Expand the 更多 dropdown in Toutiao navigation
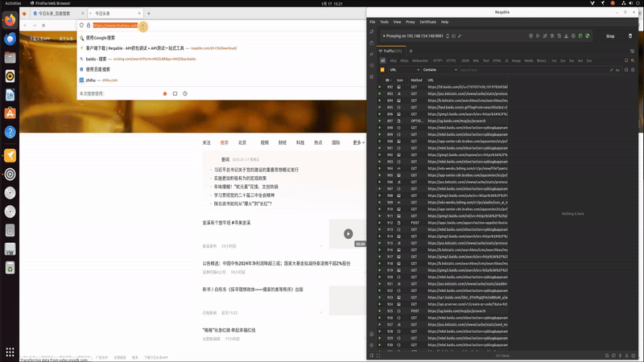 (358, 143)
